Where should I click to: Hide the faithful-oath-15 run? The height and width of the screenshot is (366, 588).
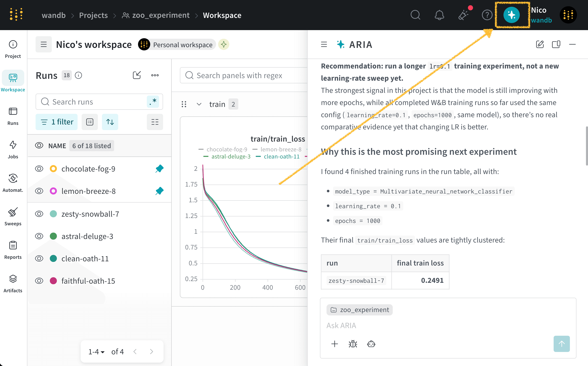39,281
